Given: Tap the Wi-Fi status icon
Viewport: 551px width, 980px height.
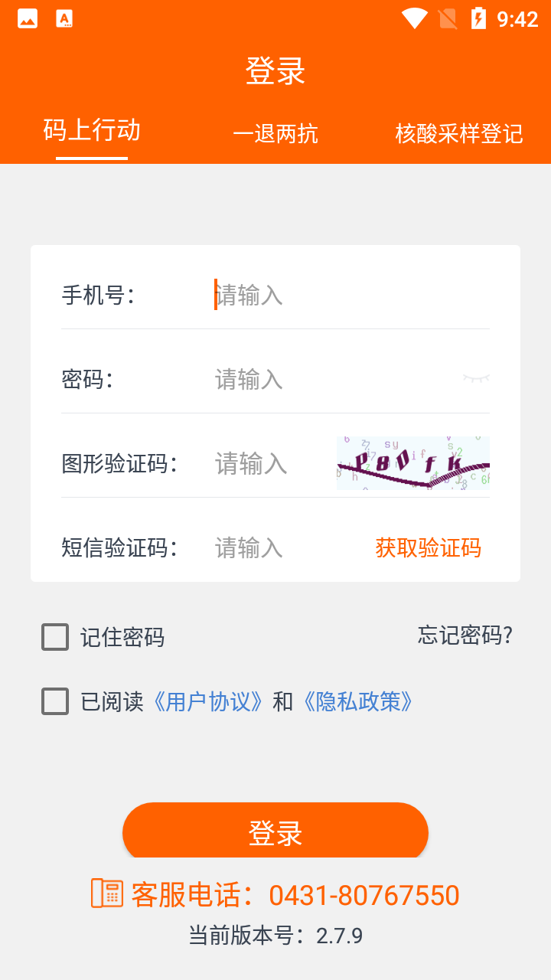Looking at the screenshot, I should 414,18.
